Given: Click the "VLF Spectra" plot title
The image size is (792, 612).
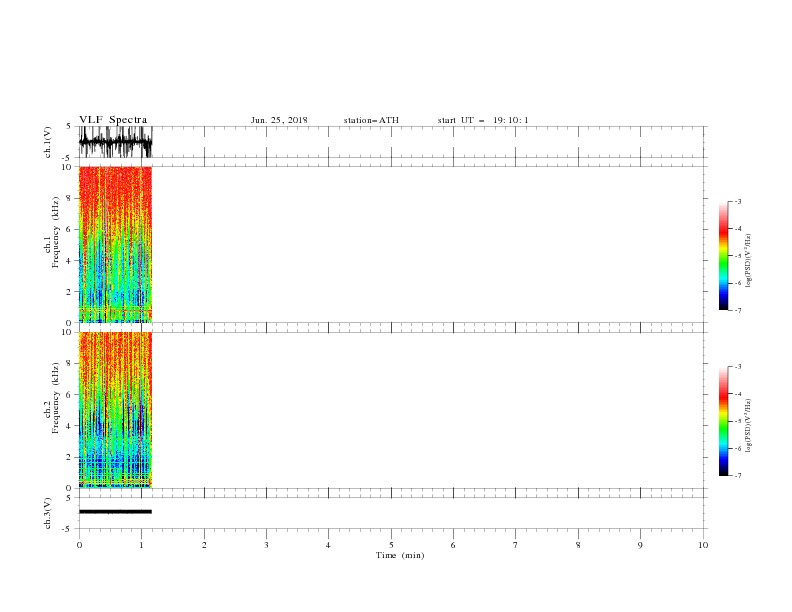Looking at the screenshot, I should click(113, 120).
